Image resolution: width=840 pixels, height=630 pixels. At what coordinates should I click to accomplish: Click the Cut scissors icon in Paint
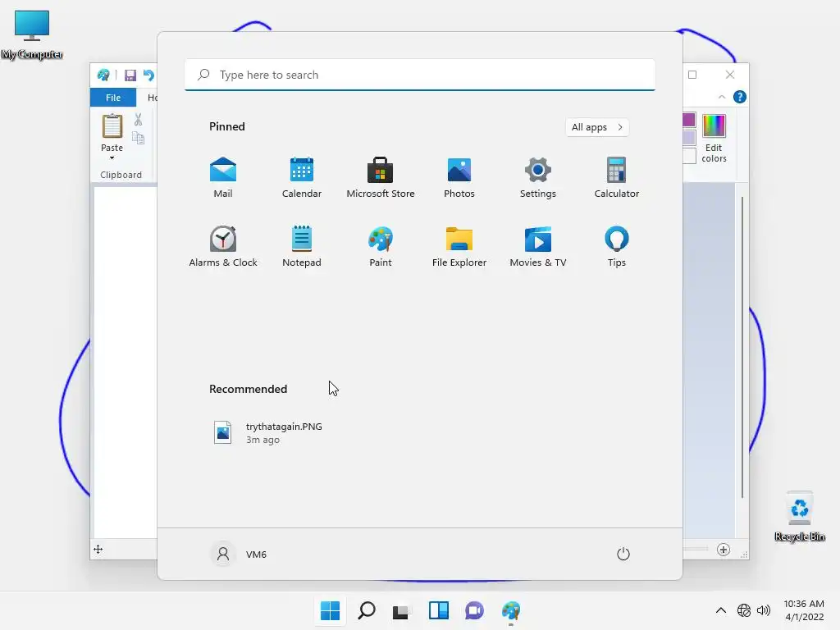pyautogui.click(x=138, y=120)
